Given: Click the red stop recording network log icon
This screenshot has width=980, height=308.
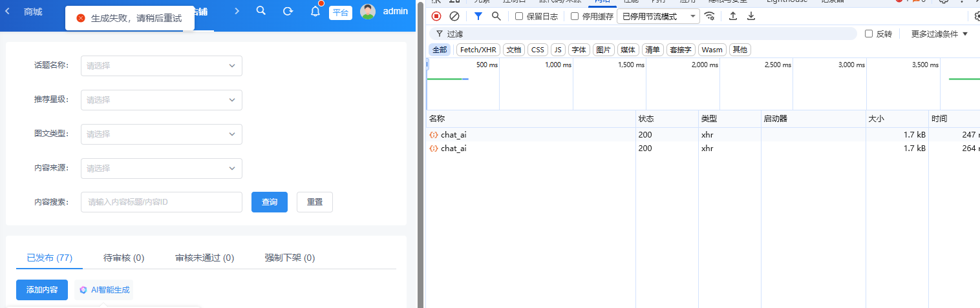Looking at the screenshot, I should (x=436, y=16).
